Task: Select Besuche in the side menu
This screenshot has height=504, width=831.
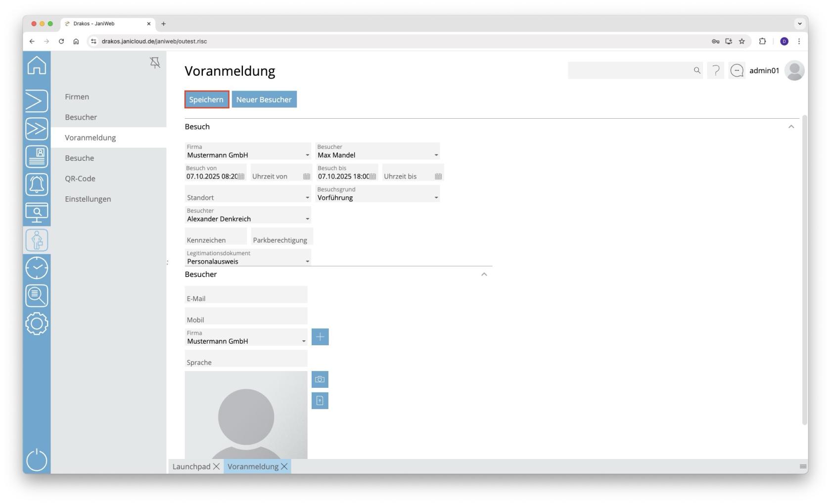Action: (80, 158)
